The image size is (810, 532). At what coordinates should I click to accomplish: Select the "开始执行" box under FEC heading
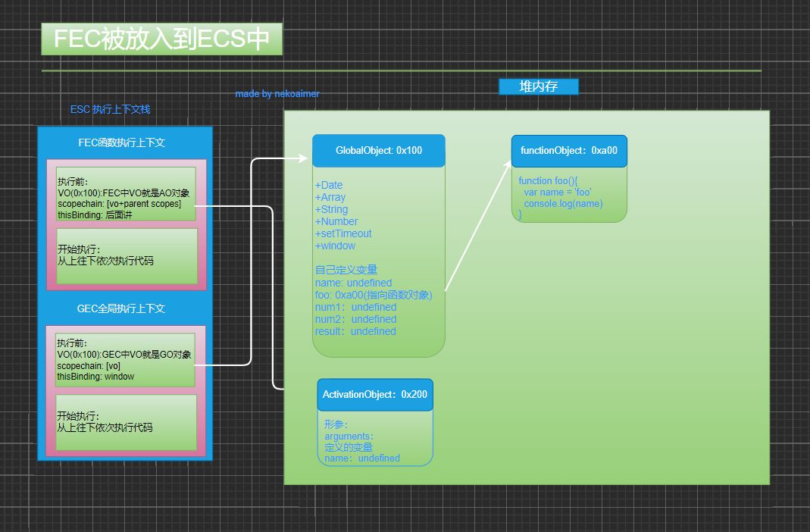click(x=127, y=256)
